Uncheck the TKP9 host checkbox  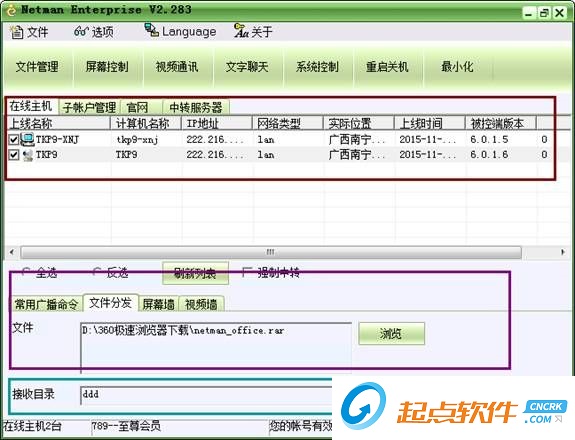pos(14,155)
